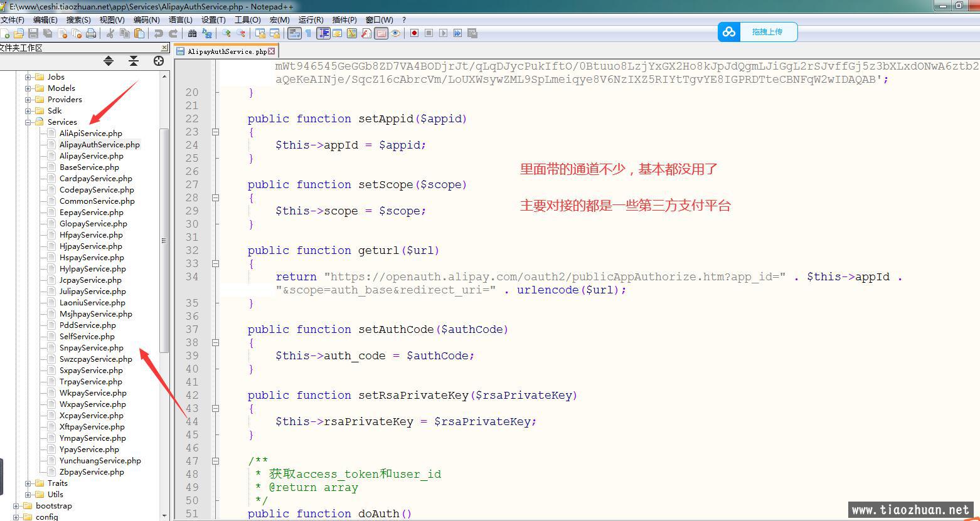The height and width of the screenshot is (521, 980).
Task: Toggle synchronized horizontal scrolling icon
Action: tap(275, 33)
